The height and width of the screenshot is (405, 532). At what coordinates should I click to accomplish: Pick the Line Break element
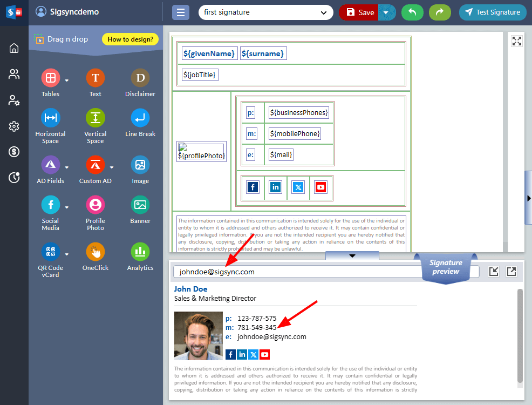(x=140, y=118)
